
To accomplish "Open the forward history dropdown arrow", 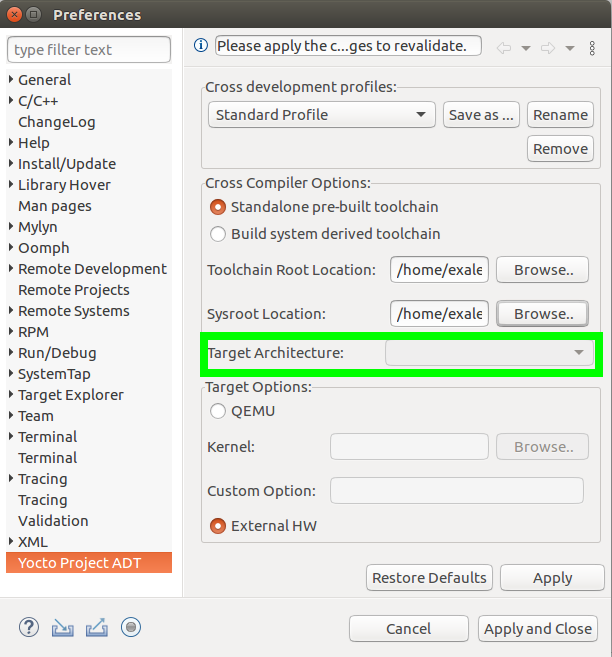I will (570, 48).
